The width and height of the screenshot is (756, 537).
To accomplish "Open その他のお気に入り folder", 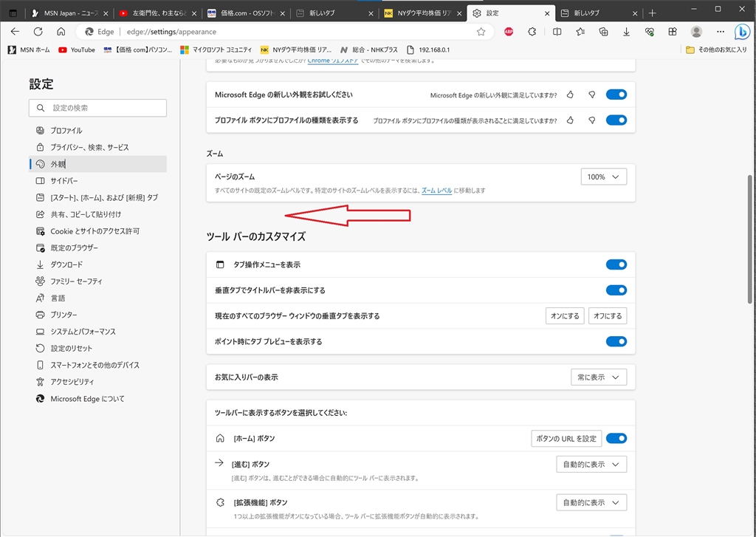I will 716,49.
